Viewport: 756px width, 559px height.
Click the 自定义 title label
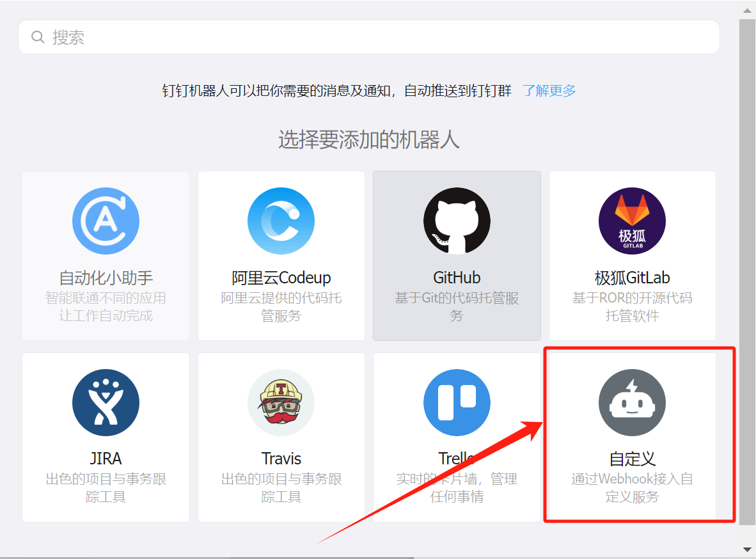(x=632, y=459)
